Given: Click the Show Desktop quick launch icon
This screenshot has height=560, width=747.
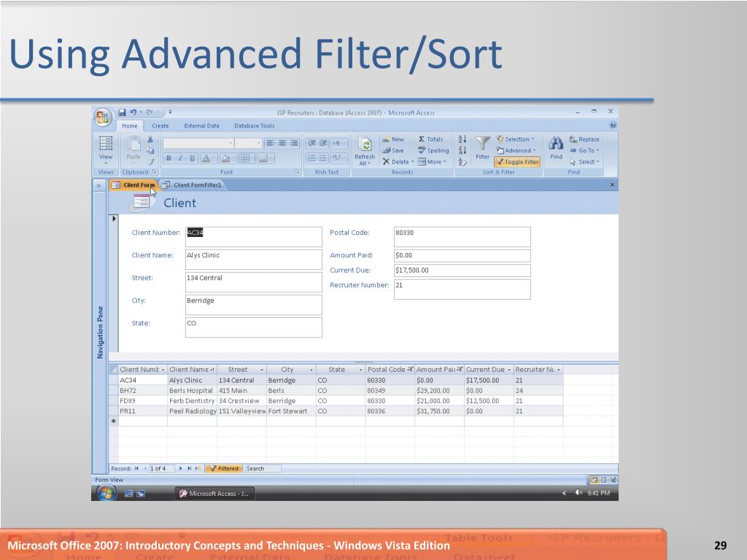Looking at the screenshot, I should (x=128, y=494).
